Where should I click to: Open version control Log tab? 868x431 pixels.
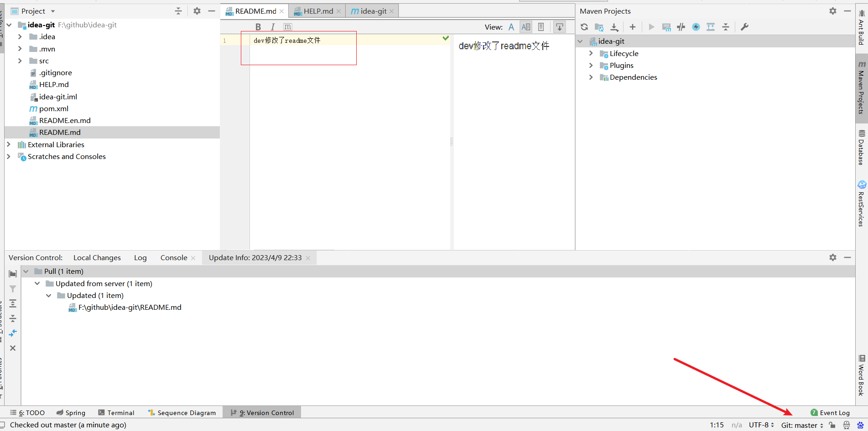click(x=140, y=257)
